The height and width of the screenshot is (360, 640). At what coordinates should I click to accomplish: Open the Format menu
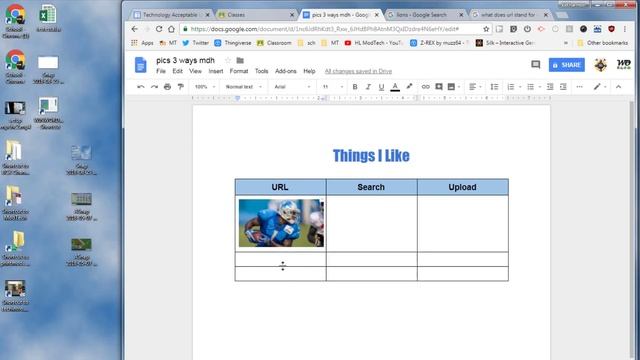(x=239, y=71)
